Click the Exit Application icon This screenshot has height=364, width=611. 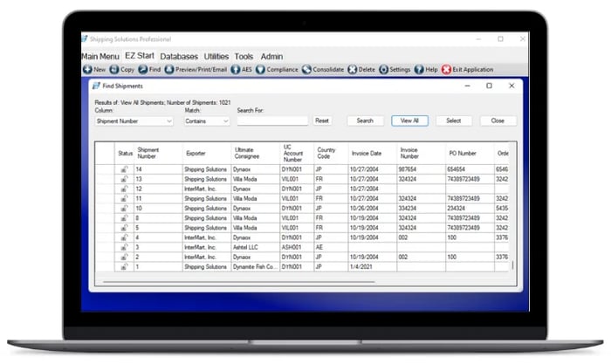point(446,69)
